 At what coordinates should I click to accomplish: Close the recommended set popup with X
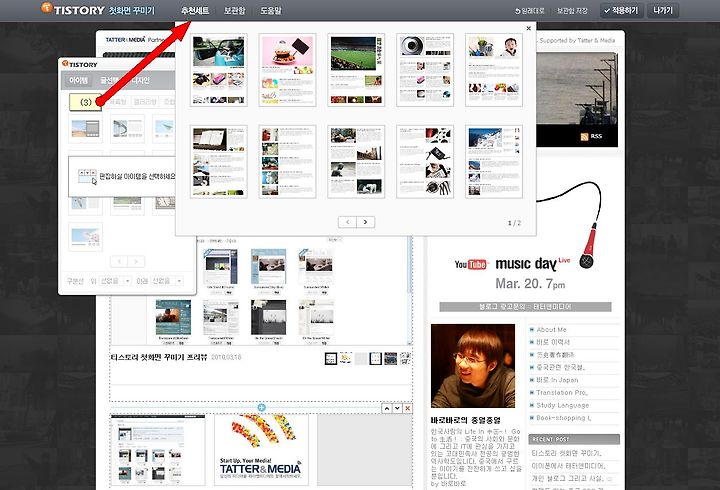(x=529, y=28)
